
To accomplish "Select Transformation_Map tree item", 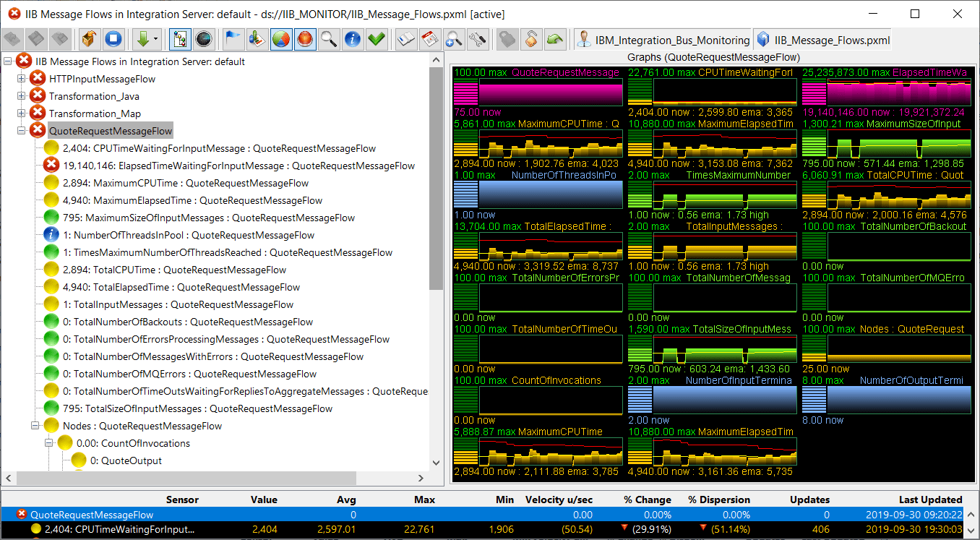I will (x=95, y=113).
